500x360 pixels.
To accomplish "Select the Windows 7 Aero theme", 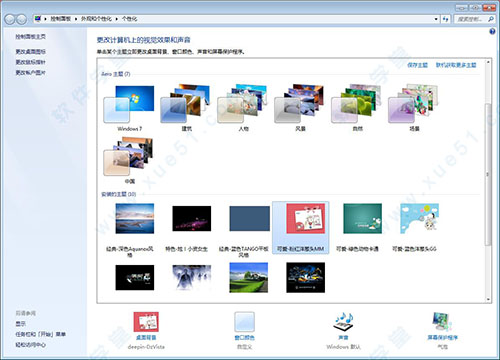I will pyautogui.click(x=129, y=107).
